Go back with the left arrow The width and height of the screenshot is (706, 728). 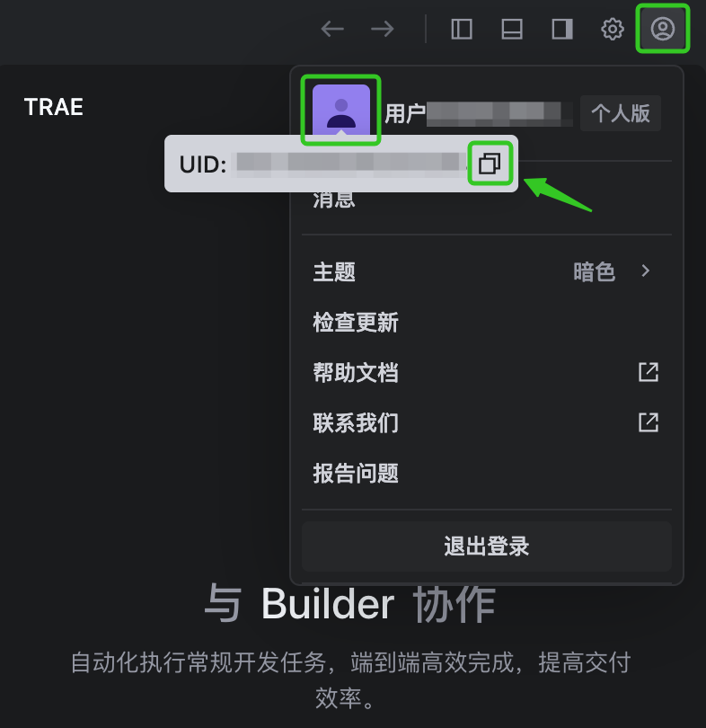coord(332,30)
